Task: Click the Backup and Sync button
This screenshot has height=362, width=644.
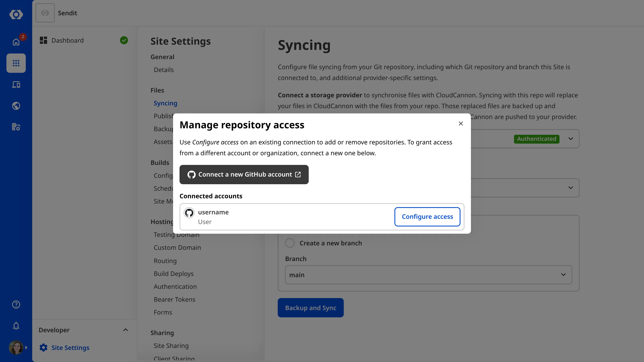Action: click(311, 308)
